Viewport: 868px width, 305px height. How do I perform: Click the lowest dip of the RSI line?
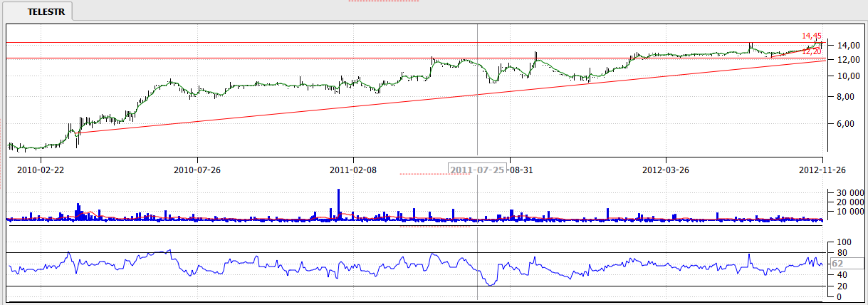click(x=489, y=284)
